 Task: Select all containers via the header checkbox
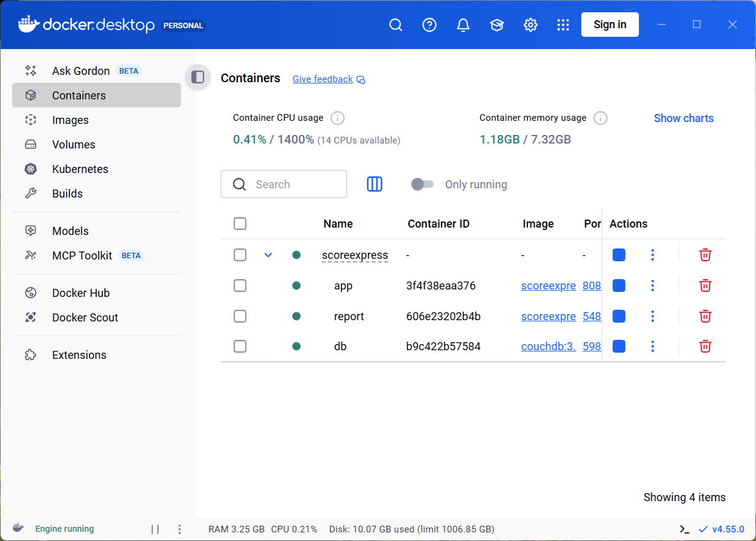click(x=240, y=223)
